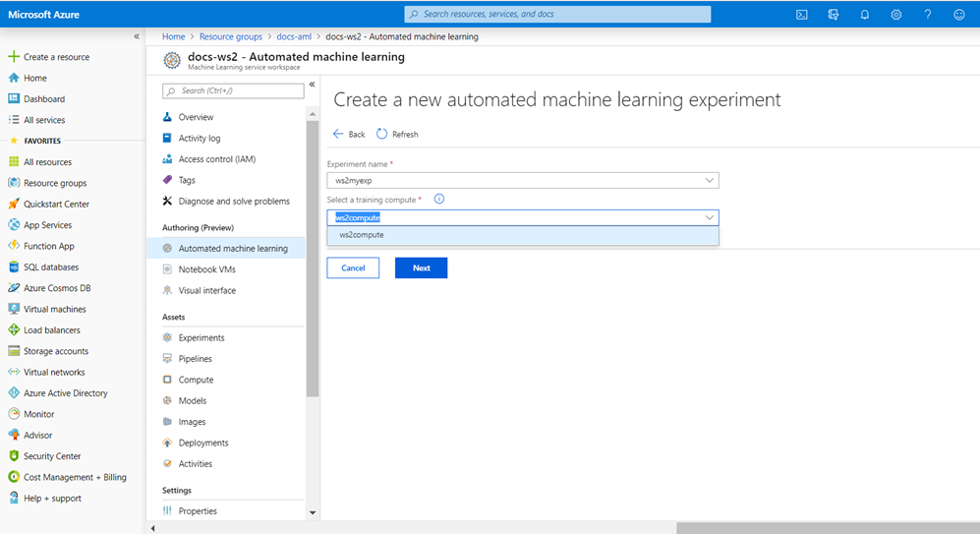
Task: Go to Resource groups breadcrumb link
Action: pyautogui.click(x=231, y=37)
